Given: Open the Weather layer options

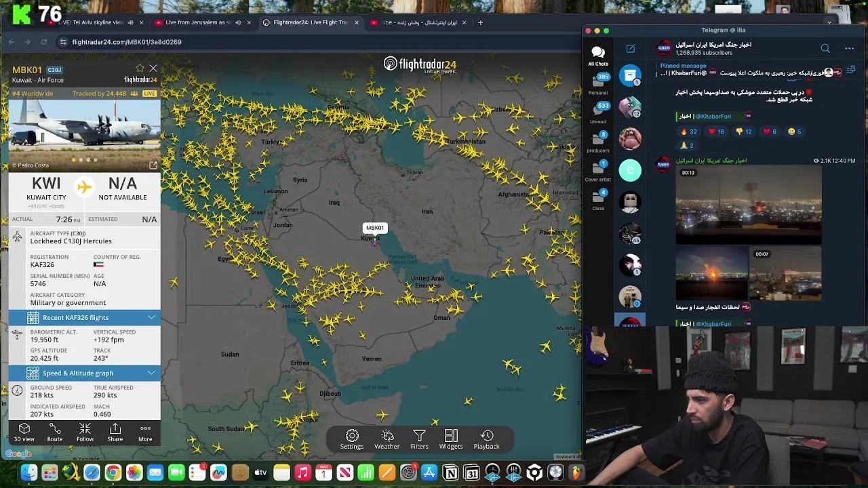Looking at the screenshot, I should coord(387,440).
